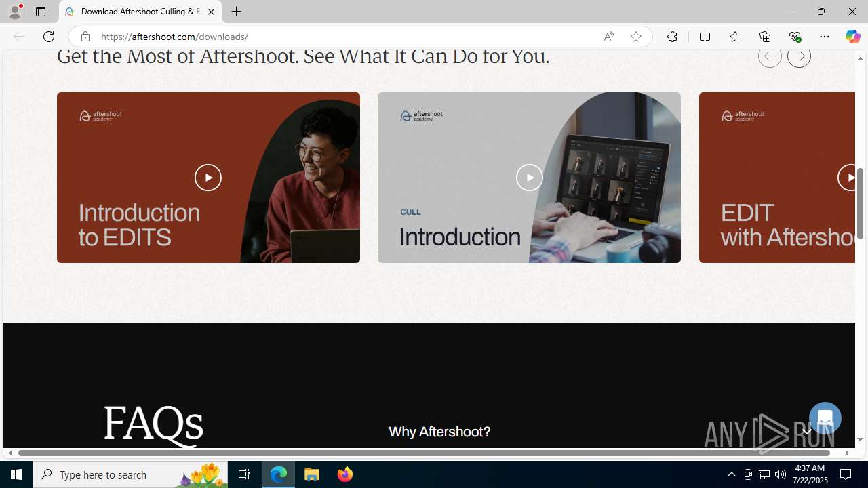Open network settings tray icon
This screenshot has height=488, width=868.
pyautogui.click(x=764, y=474)
